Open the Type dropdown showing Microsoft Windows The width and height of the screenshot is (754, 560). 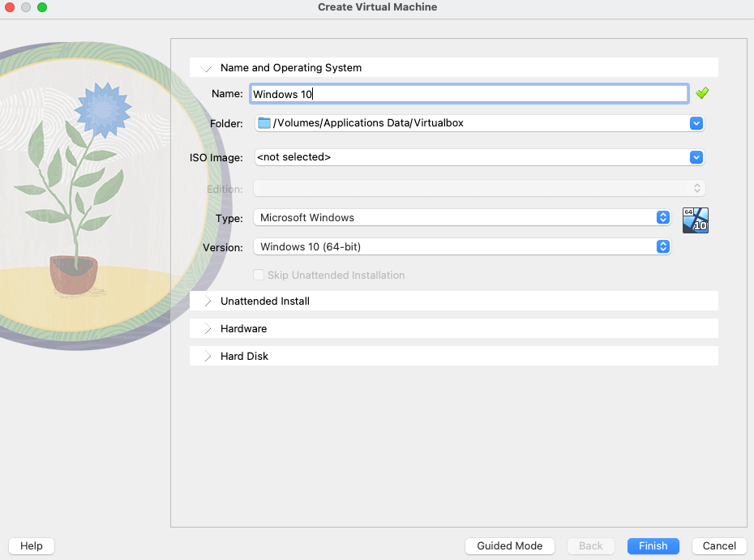click(x=663, y=217)
